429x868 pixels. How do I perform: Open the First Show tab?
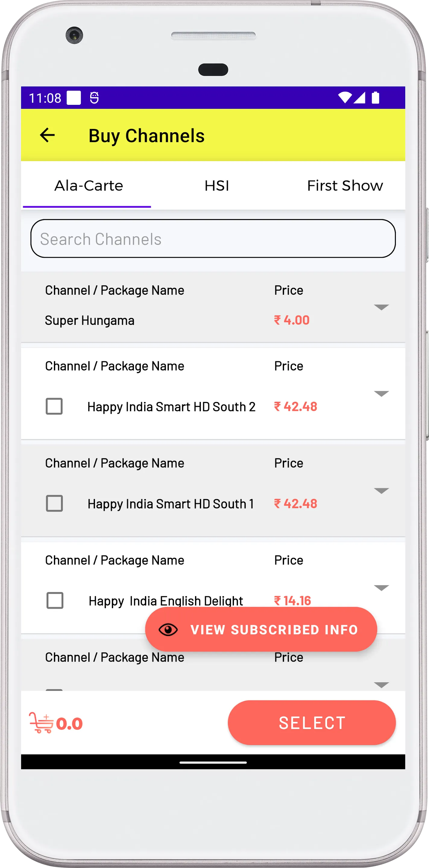pos(345,186)
